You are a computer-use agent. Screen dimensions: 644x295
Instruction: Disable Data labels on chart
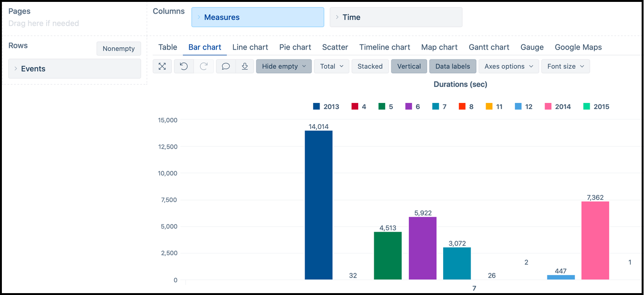tap(453, 67)
